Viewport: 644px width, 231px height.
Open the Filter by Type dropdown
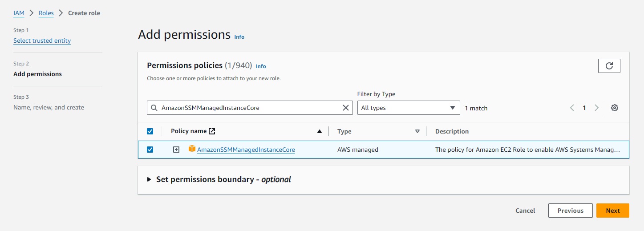click(x=408, y=108)
